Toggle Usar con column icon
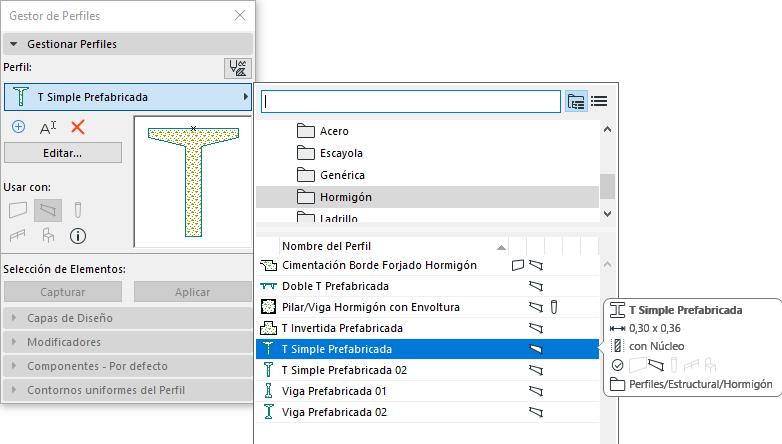The image size is (782, 444). coord(78,210)
